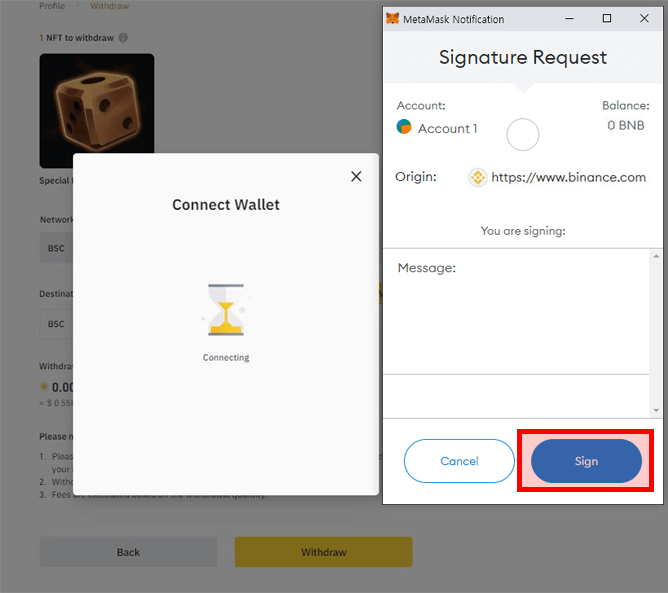
Task: Click the hourglass Connecting icon
Action: click(226, 310)
